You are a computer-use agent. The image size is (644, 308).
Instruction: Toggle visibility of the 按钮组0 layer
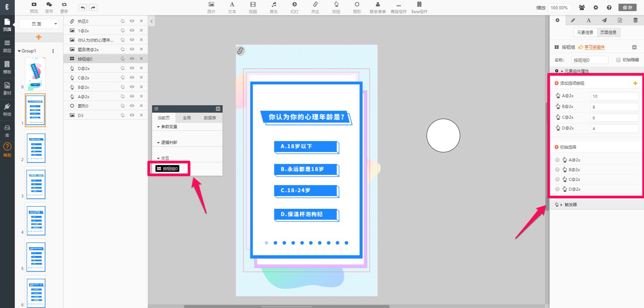[132, 59]
